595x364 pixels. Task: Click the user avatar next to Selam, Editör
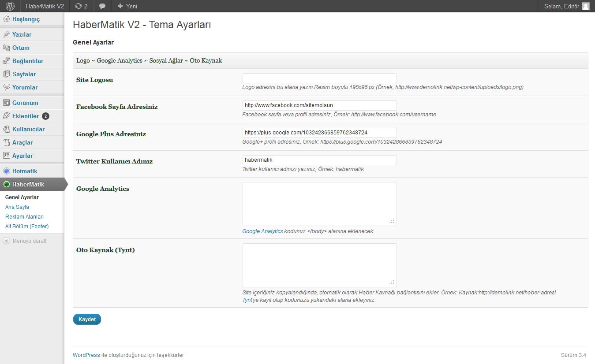[x=586, y=6]
